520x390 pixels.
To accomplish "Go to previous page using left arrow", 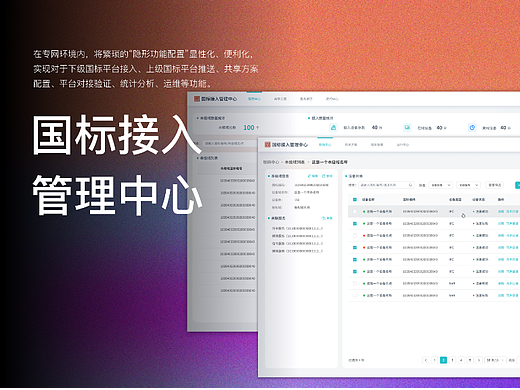I will point(426,360).
